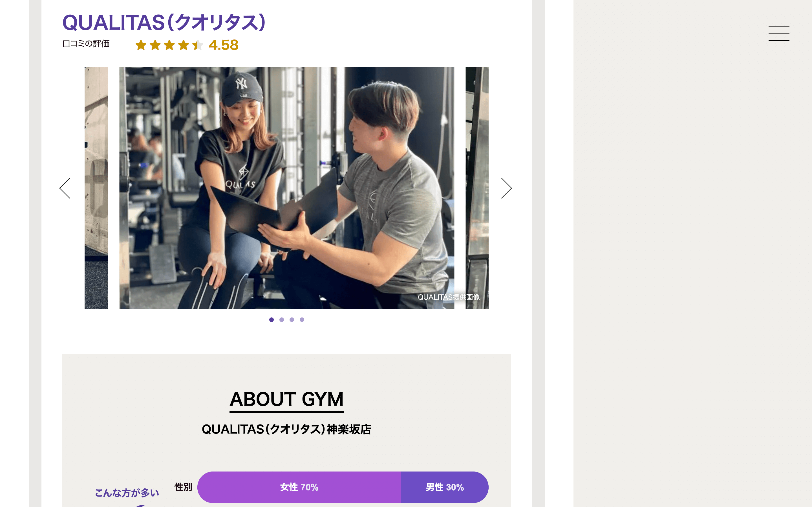
Task: Click the main gym trainer photo
Action: 287,188
